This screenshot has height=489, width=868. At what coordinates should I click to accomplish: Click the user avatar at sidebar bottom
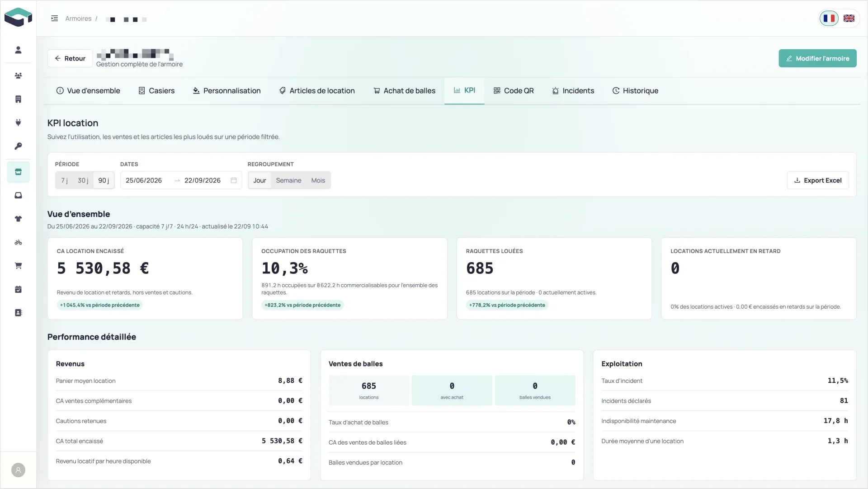18,470
